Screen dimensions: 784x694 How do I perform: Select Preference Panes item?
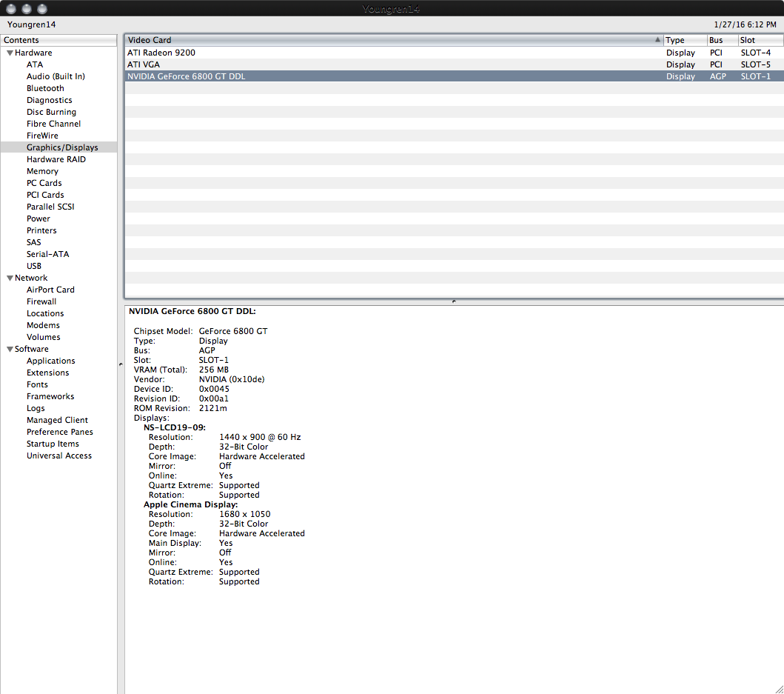coord(59,433)
